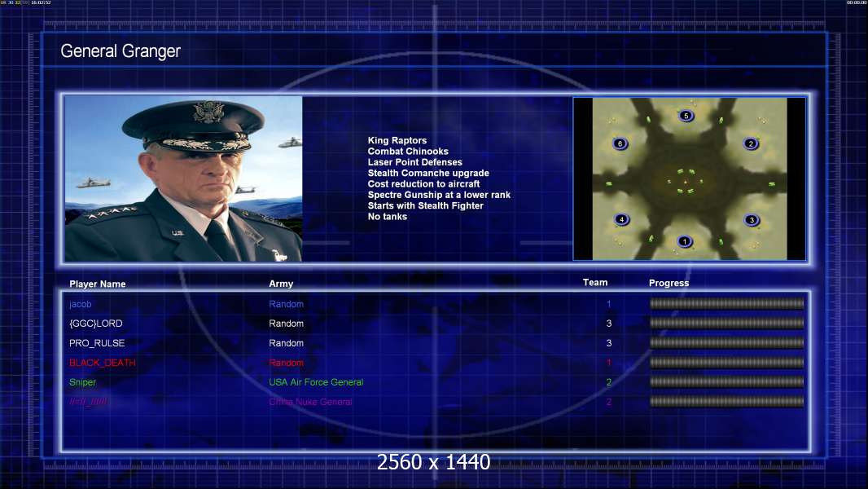Click the 'General Granger' title
868x489 pixels.
pos(121,51)
